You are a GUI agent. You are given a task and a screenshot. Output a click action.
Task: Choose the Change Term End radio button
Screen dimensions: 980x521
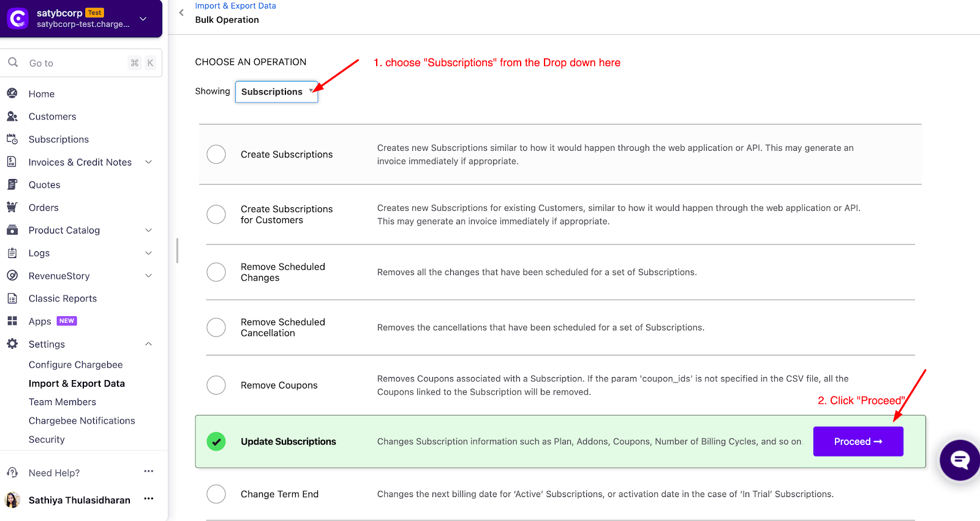click(x=216, y=494)
